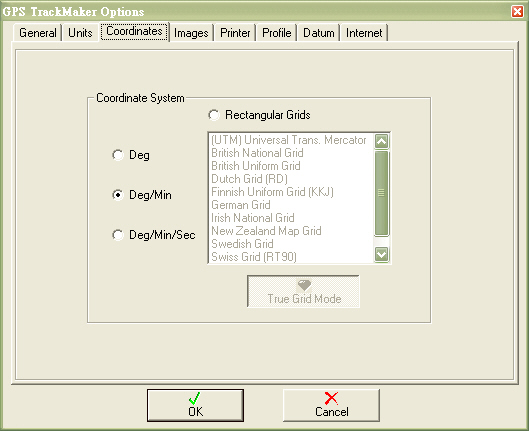Image resolution: width=529 pixels, height=431 pixels.
Task: Click the red X Cancel icon
Action: pos(331,398)
